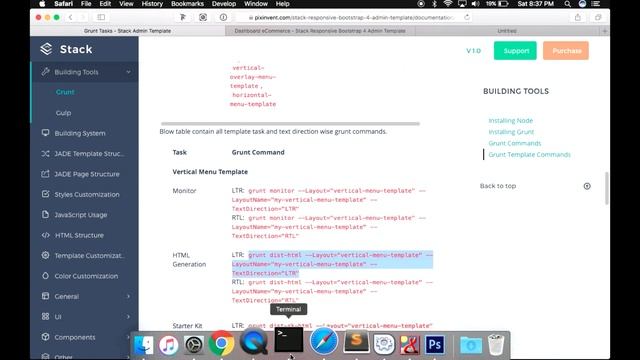Select Gulp sidebar item
Screen dimensions: 640x360
63,113
